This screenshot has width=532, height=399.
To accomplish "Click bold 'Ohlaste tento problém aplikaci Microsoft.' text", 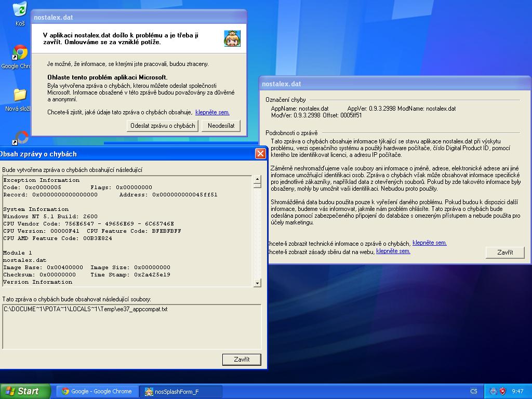I will [108, 77].
